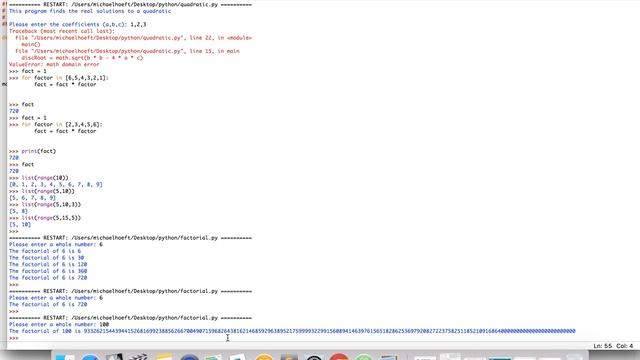Click 'The factorial of 6 is 30' line

[47, 258]
